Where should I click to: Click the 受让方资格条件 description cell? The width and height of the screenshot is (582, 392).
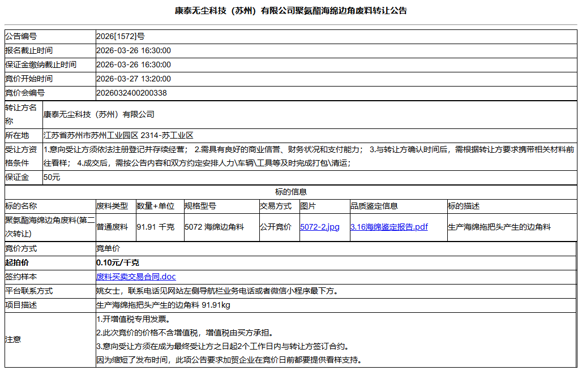tap(283, 157)
